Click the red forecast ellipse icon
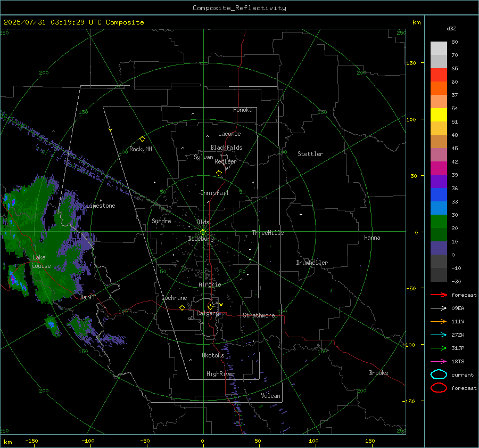Viewport: 479px width, 448px height. 439,388
